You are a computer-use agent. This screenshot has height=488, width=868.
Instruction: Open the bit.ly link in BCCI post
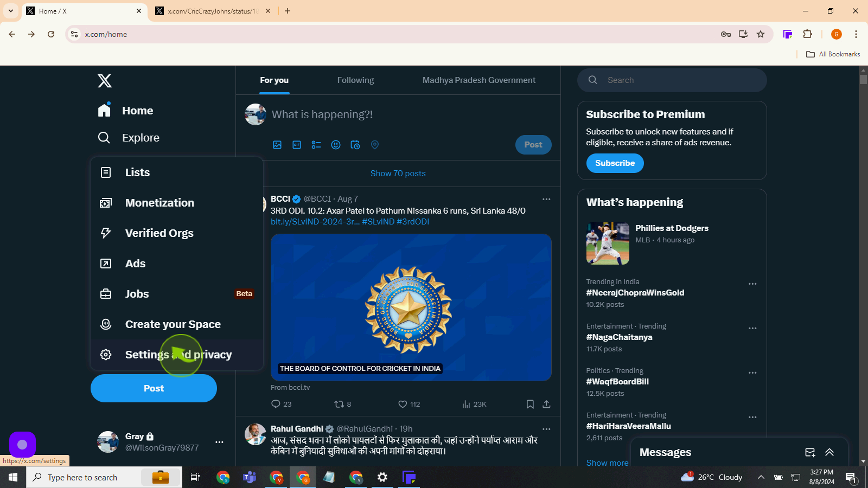coord(315,222)
